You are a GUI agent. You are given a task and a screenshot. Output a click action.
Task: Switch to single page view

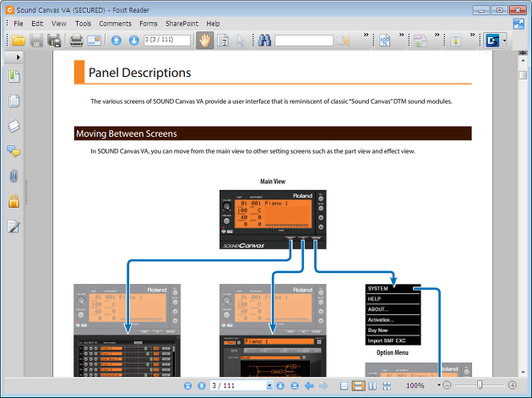click(344, 386)
